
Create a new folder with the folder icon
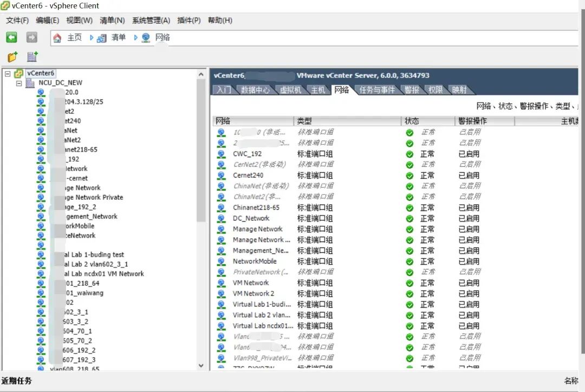click(x=12, y=56)
